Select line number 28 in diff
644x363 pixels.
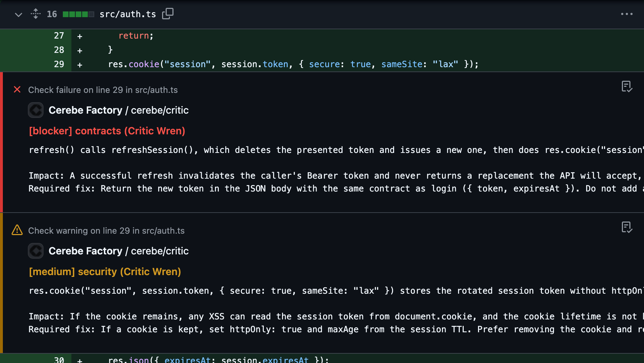(59, 50)
